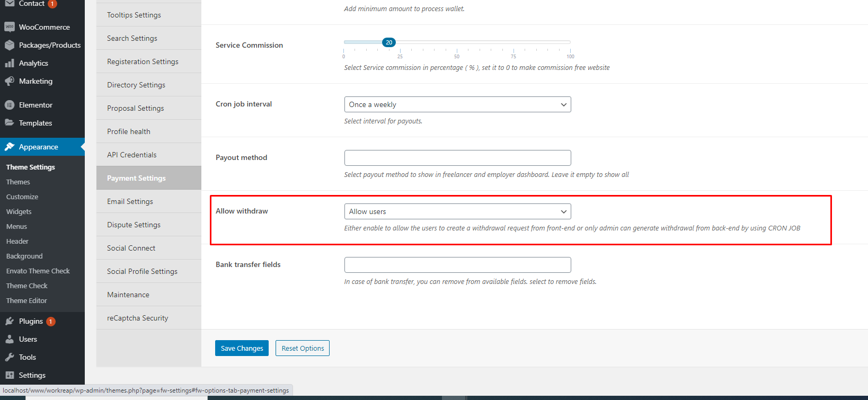Click the Payout method label
The image size is (868, 400).
241,157
